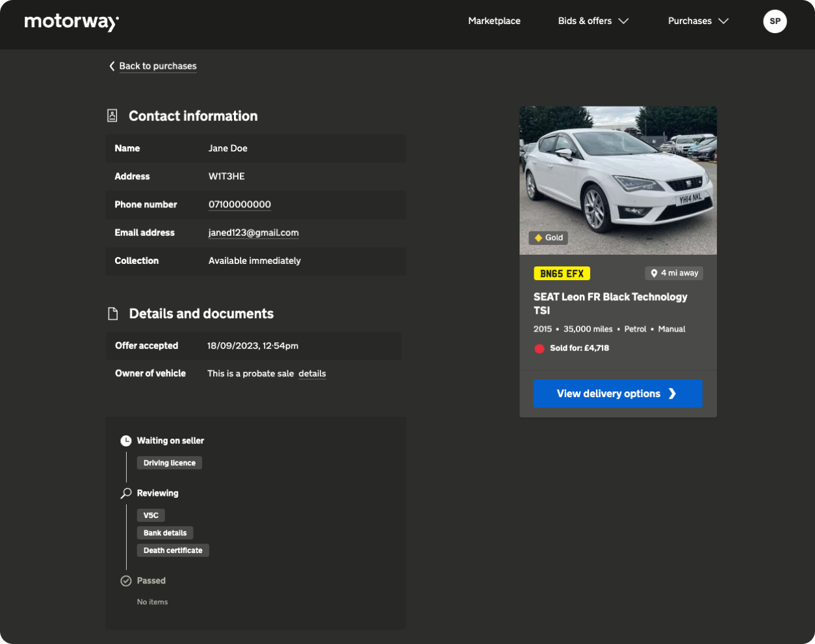
Task: Click the address W1T3HE
Action: click(227, 176)
